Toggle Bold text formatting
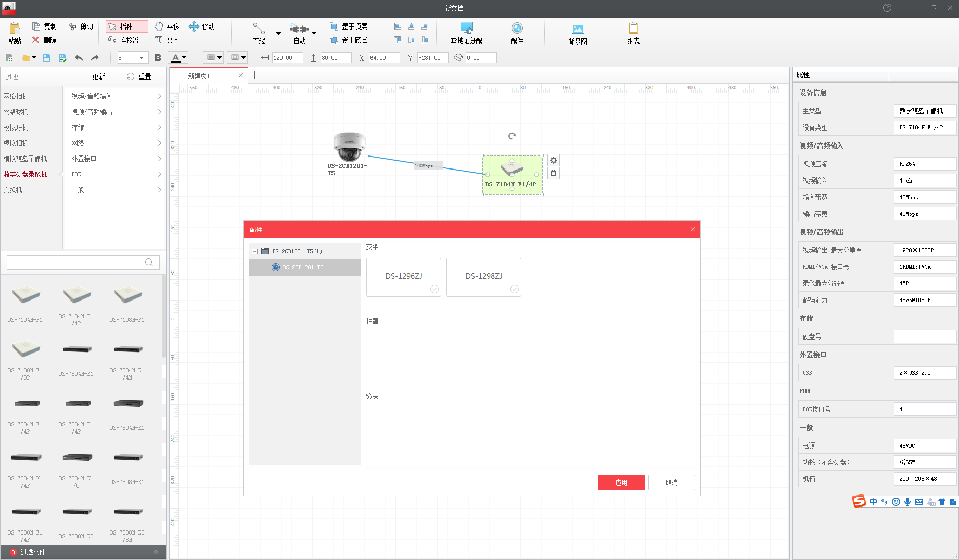959x560 pixels. pyautogui.click(x=158, y=58)
